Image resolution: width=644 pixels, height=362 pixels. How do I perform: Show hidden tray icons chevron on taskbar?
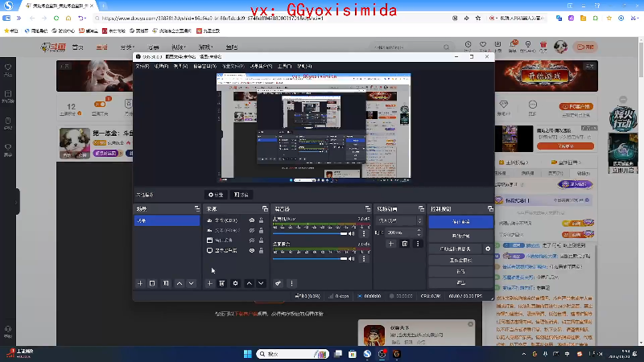[524, 354]
